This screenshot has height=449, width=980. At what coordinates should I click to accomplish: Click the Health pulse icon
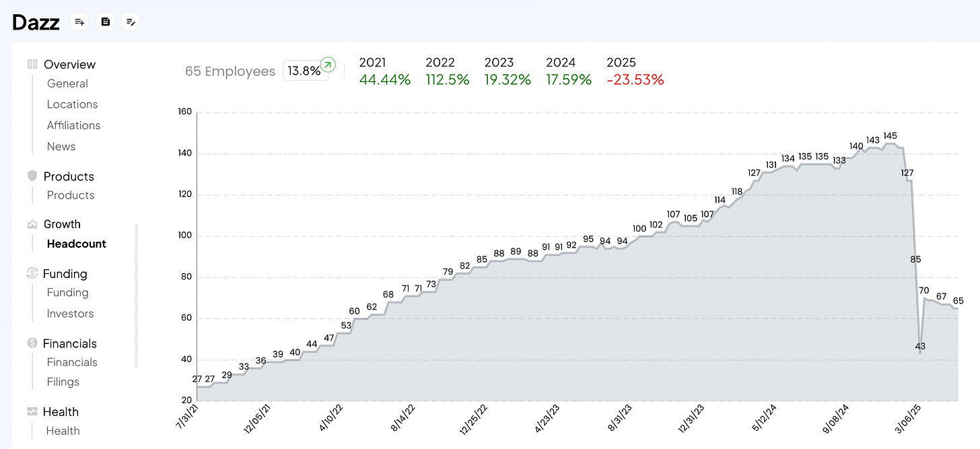pos(32,411)
